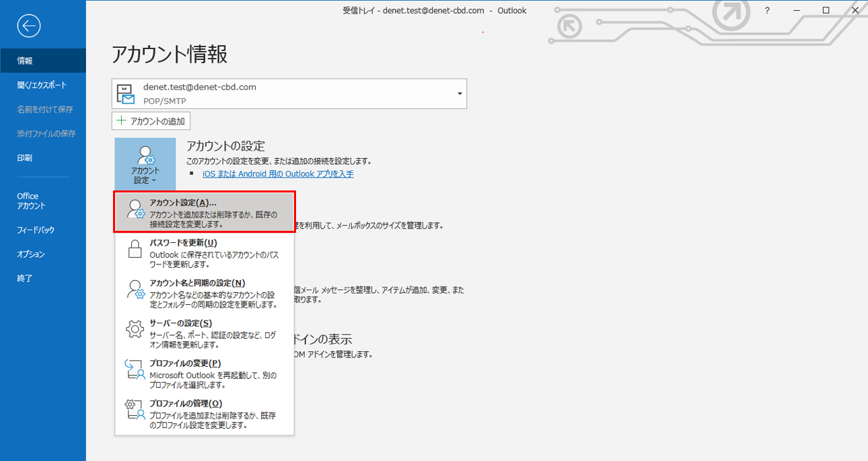The width and height of the screenshot is (868, 461).
Task: Choose アカウント名と同期の設定(N)
Action: 205,293
